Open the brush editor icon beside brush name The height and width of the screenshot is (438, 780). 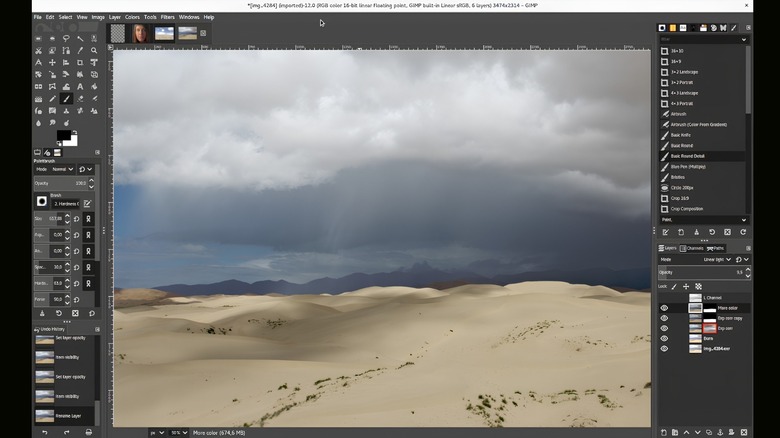[x=88, y=204]
